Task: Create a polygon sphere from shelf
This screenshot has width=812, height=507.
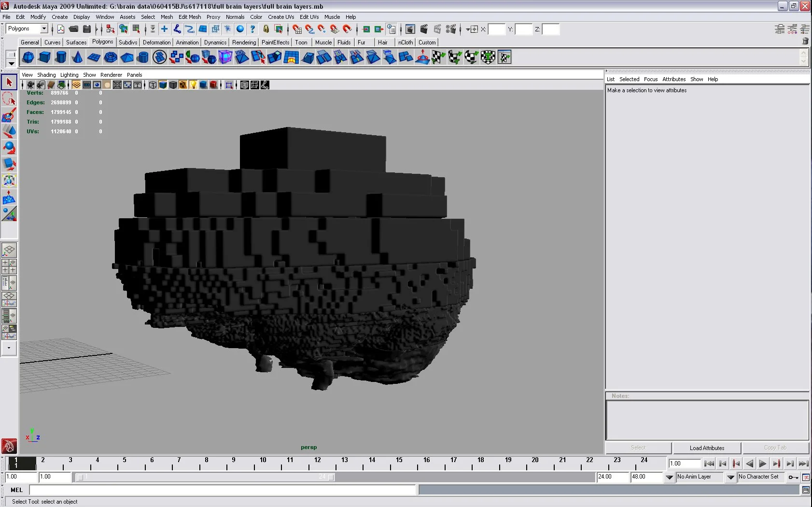Action: tap(28, 57)
